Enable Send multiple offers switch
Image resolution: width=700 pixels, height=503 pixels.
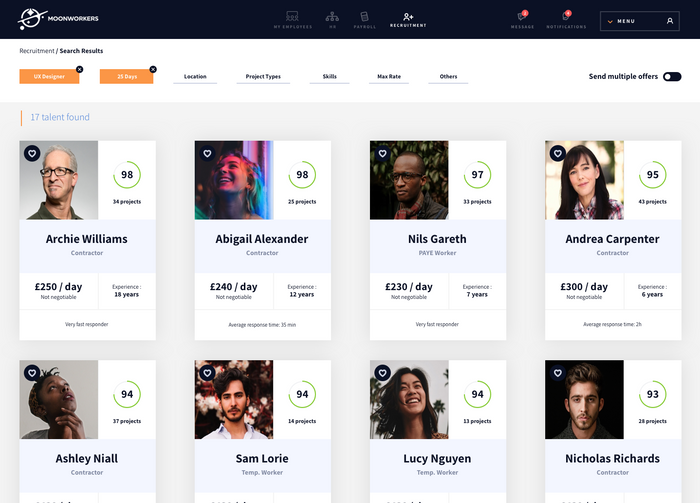(672, 77)
